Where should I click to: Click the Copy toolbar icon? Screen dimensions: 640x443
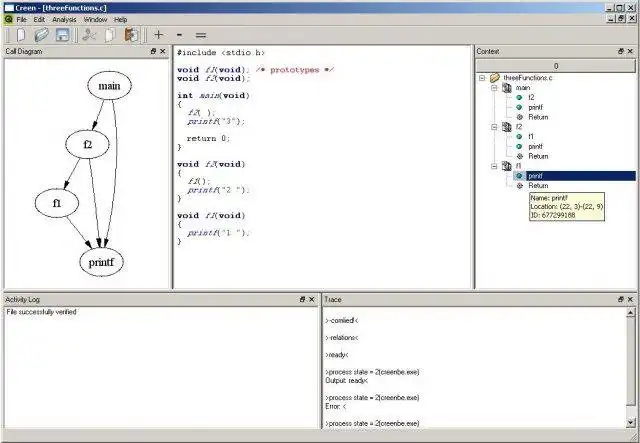[x=110, y=35]
